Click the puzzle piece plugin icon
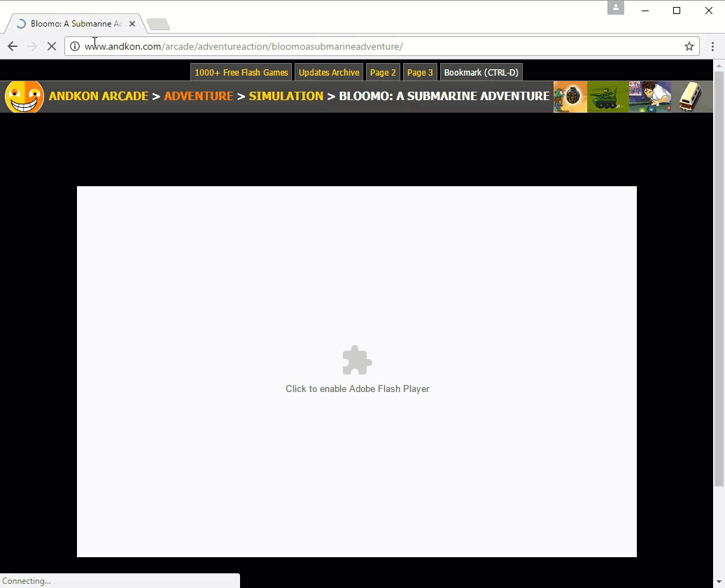Screen dimensions: 725x588 click(357, 360)
